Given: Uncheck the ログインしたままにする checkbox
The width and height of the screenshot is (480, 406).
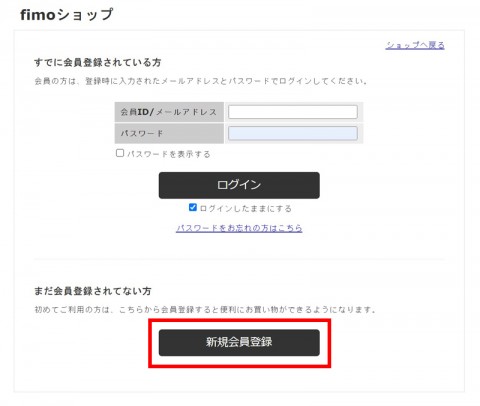Looking at the screenshot, I should click(x=193, y=207).
